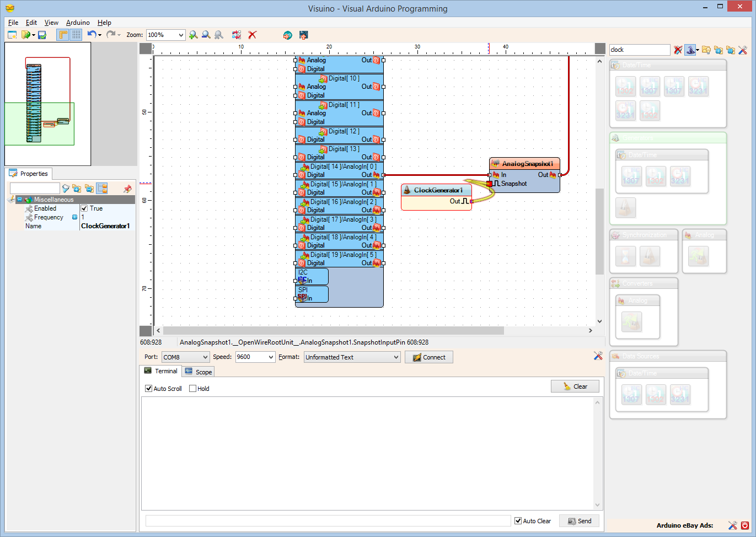
Task: Click the wizard filter icon beside the search box
Action: click(691, 50)
